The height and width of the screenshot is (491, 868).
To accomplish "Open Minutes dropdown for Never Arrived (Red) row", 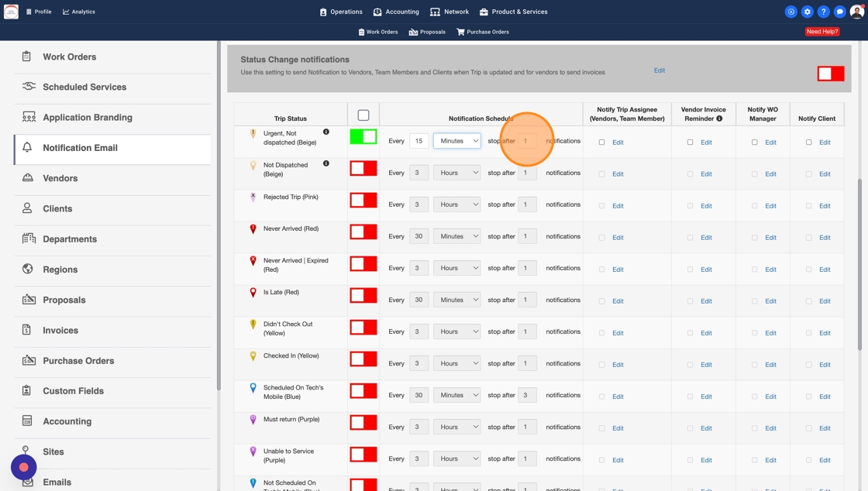I will pyautogui.click(x=457, y=236).
